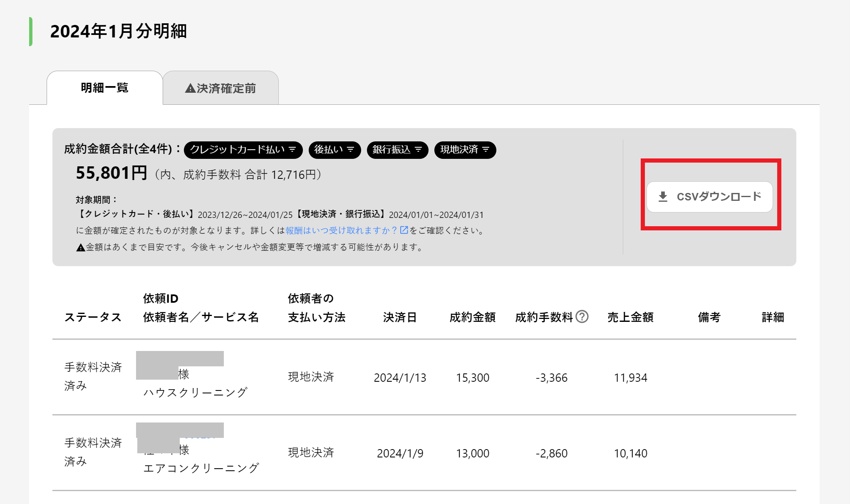Toggle the 後払い filter chip
Viewport: 850px width, 504px height.
click(x=329, y=150)
